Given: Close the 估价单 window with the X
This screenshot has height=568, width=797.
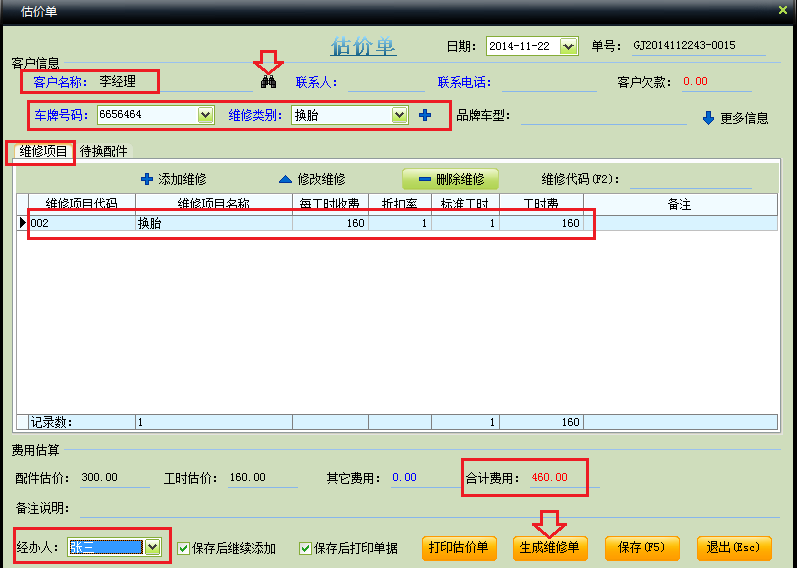Looking at the screenshot, I should pyautogui.click(x=783, y=10).
